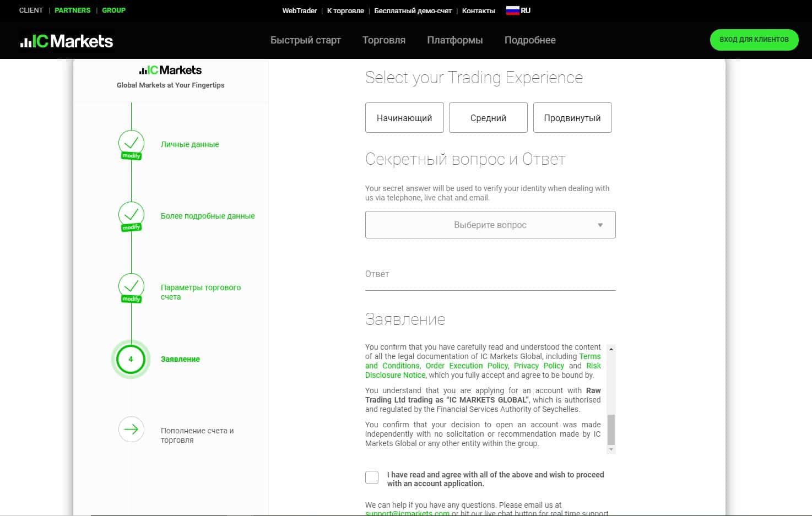Open the Privacy Policy link
Screen dimensions: 812x516
(x=539, y=366)
